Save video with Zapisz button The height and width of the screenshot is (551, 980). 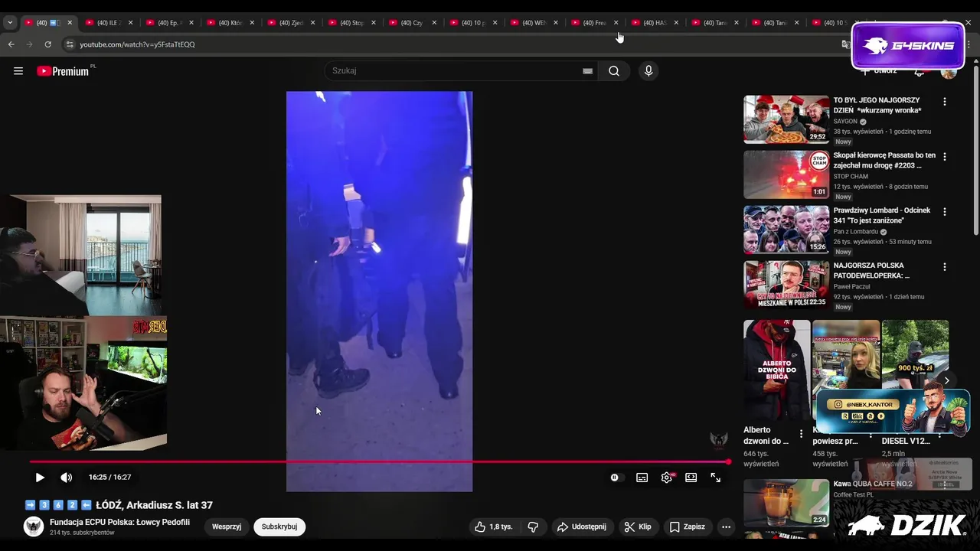coord(687,527)
